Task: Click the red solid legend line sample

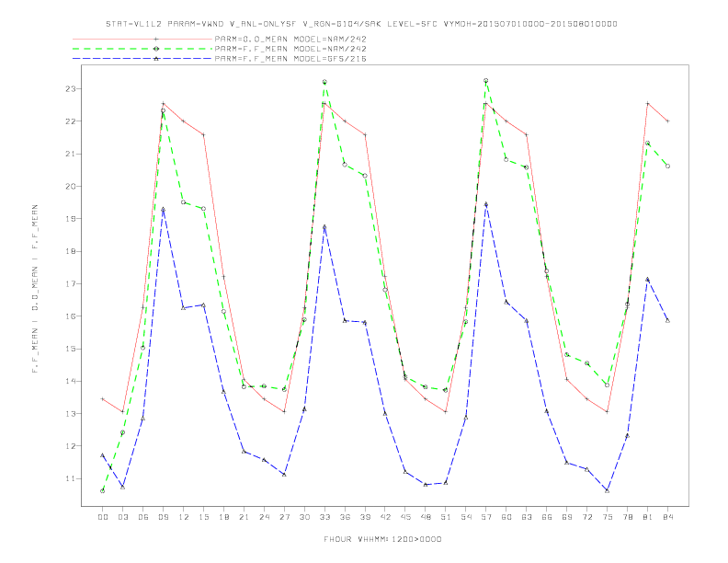Action: [x=142, y=39]
